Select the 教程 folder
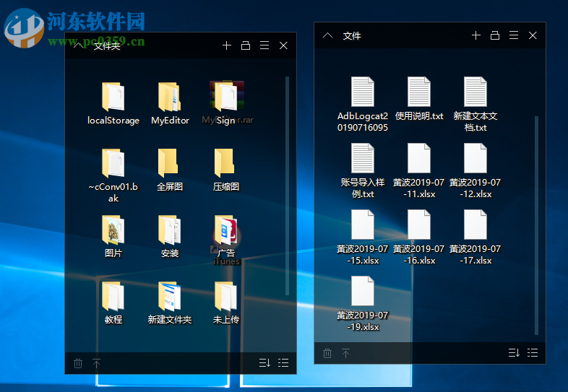 tap(113, 303)
